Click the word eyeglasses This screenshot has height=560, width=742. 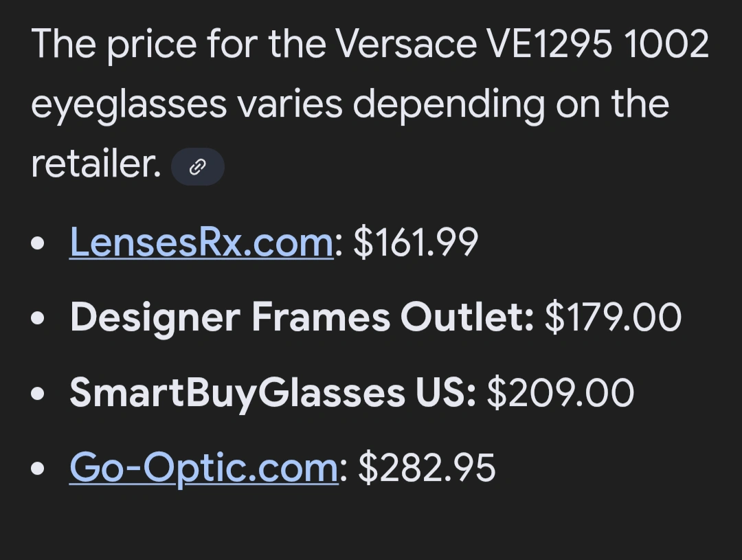tap(129, 105)
